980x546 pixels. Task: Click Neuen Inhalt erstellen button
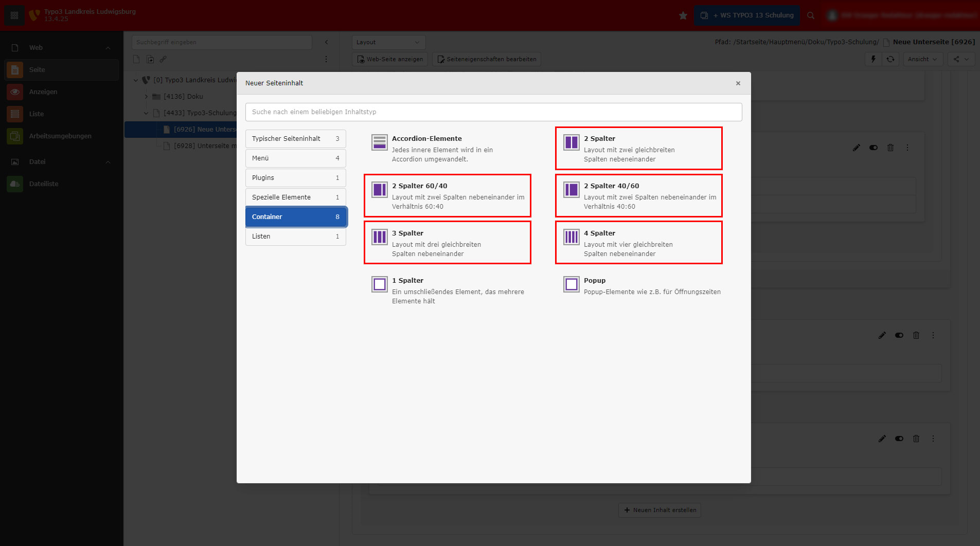(x=660, y=510)
